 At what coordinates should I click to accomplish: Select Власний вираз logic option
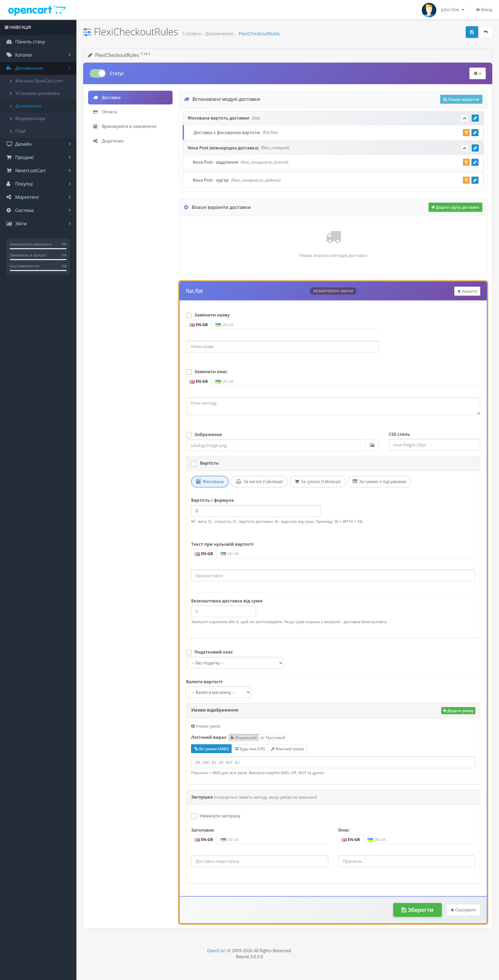(287, 749)
